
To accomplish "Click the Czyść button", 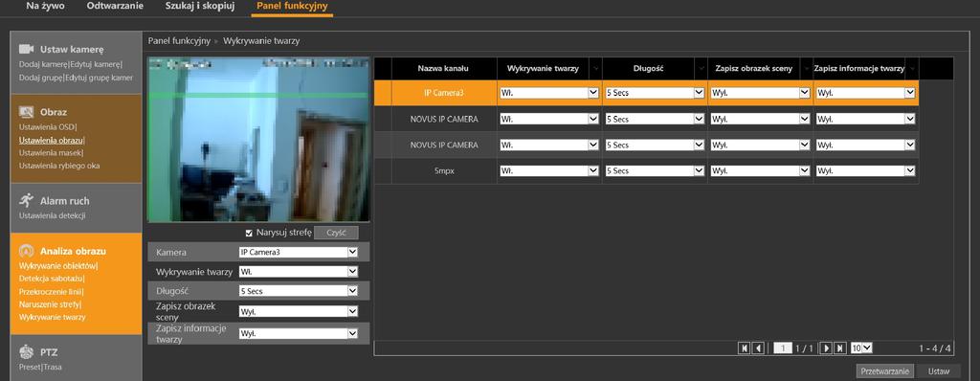I will point(336,233).
